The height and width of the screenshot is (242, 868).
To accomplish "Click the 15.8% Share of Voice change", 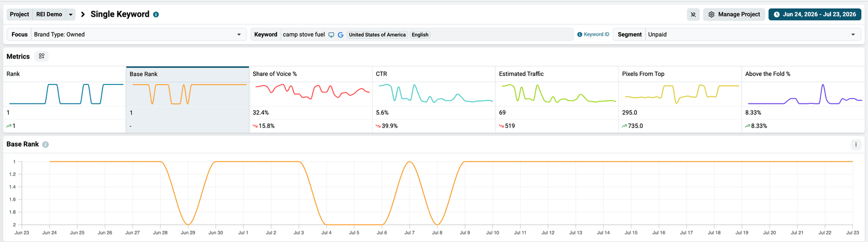I will (x=266, y=126).
